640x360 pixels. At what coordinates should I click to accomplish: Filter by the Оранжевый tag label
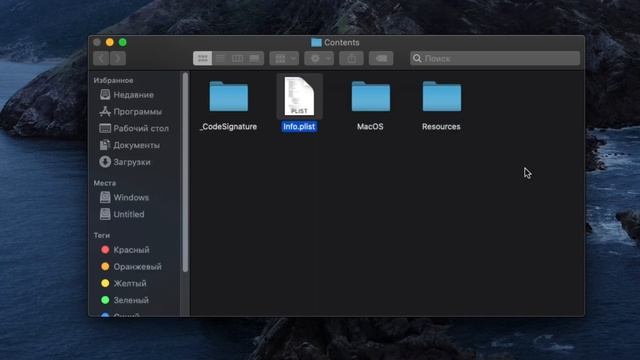click(138, 267)
